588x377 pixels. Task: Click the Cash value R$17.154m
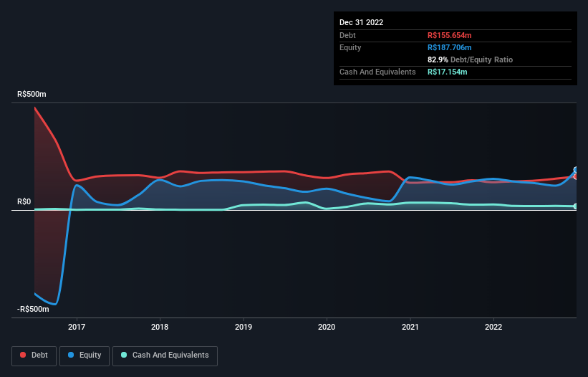(447, 72)
